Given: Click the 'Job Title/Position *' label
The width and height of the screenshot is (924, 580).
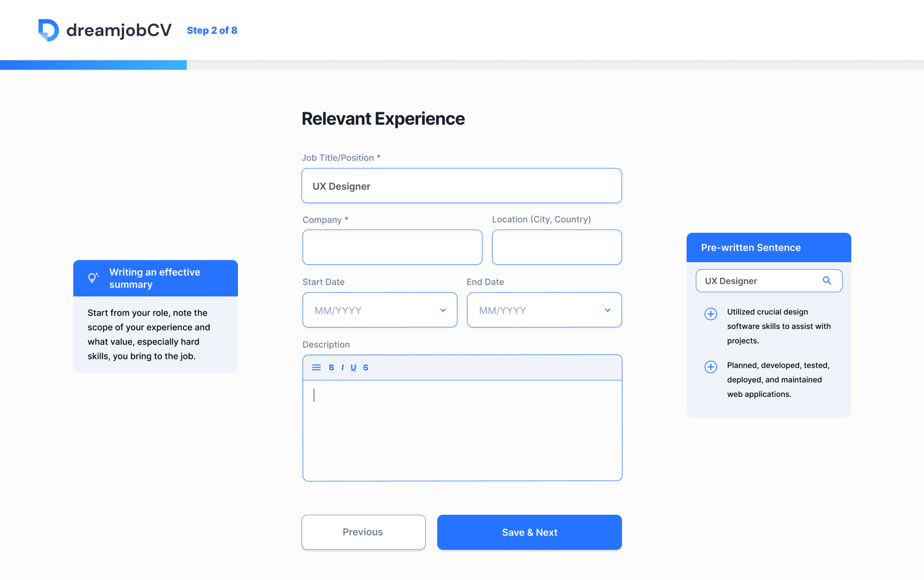Looking at the screenshot, I should click(x=341, y=158).
